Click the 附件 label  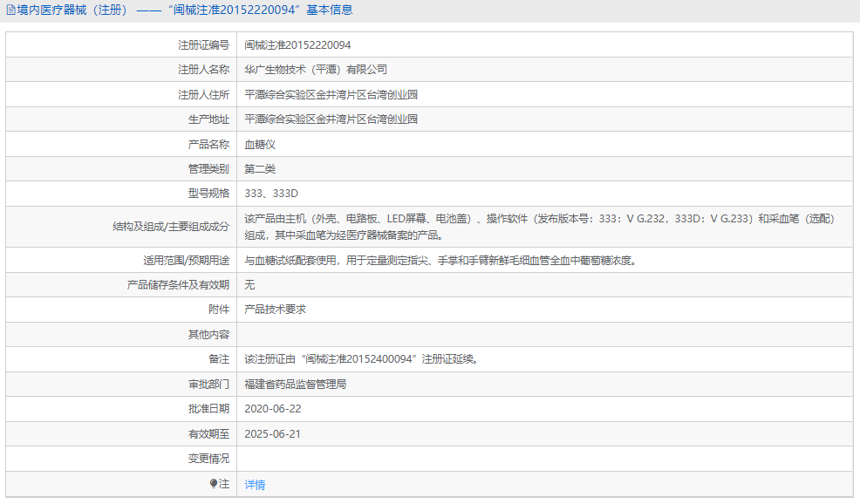[219, 310]
